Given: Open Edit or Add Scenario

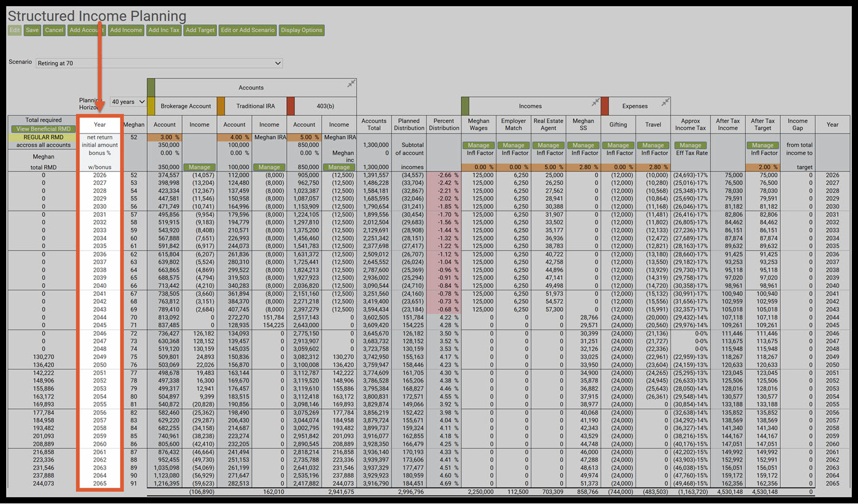Looking at the screenshot, I should tap(248, 30).
